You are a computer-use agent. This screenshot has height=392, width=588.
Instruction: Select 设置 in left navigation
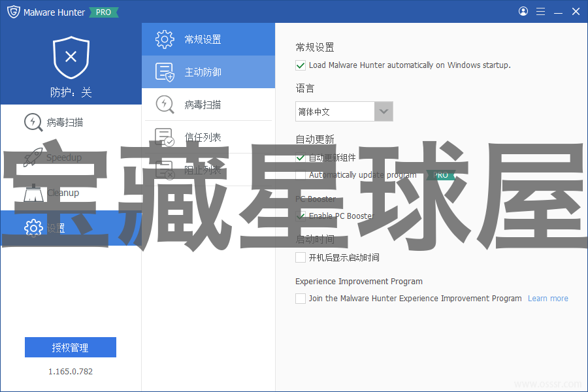click(x=71, y=228)
